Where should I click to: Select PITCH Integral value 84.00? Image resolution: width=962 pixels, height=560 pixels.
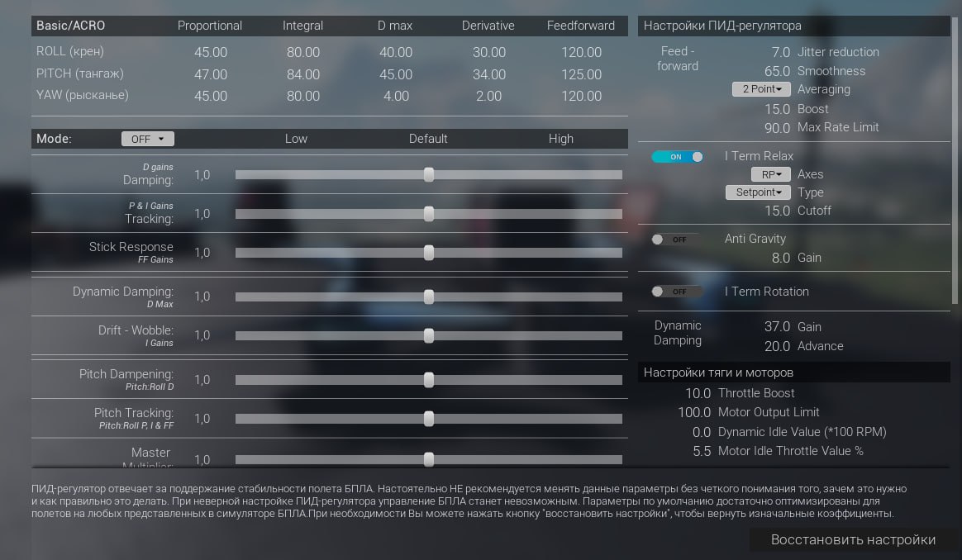(x=303, y=74)
